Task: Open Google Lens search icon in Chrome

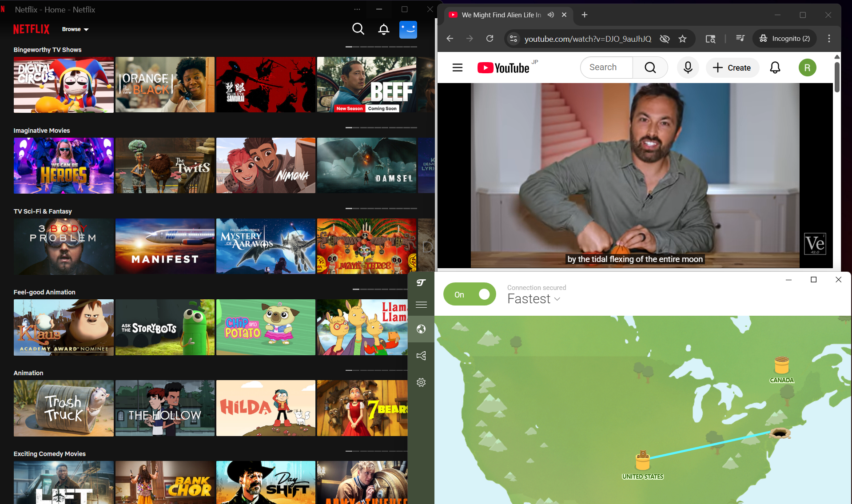Action: (x=710, y=39)
